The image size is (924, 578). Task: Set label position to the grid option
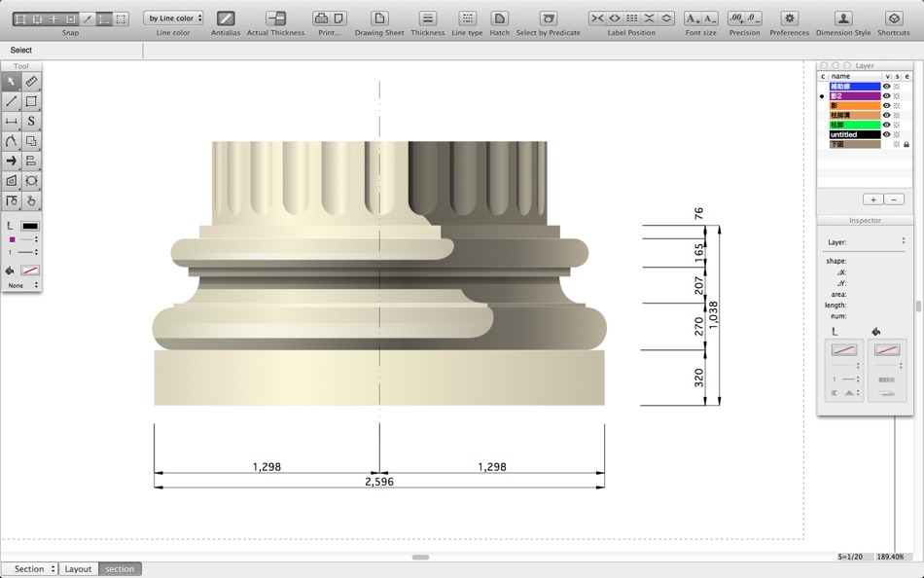[x=631, y=18]
